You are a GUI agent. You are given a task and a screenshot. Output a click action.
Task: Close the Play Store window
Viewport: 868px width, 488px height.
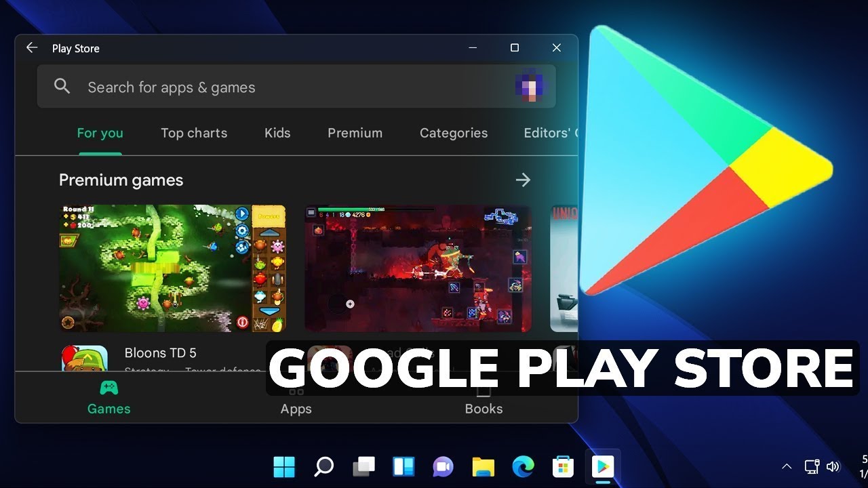(557, 47)
